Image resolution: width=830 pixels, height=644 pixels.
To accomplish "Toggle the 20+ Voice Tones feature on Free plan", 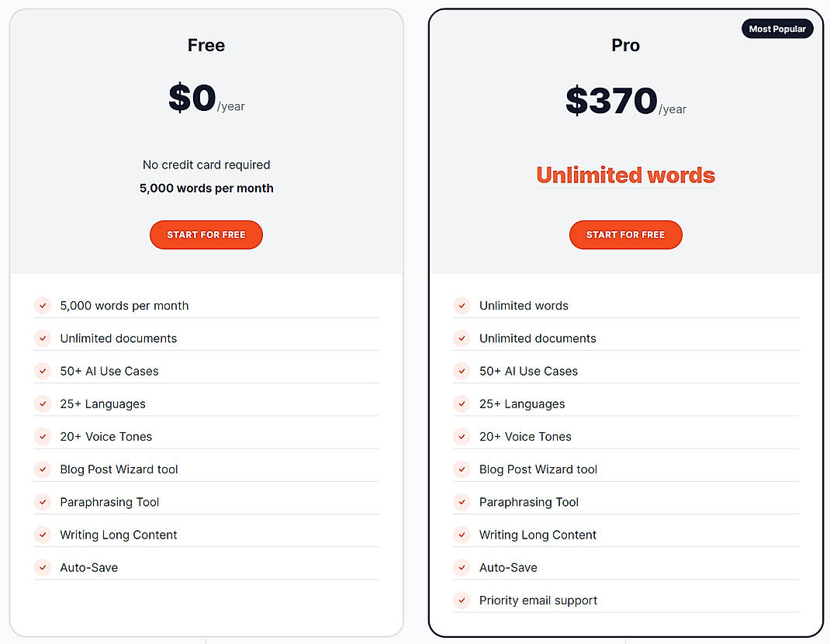I will pos(43,436).
